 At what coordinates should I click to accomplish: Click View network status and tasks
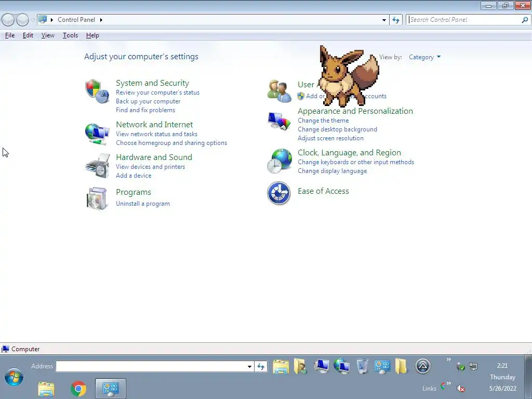click(157, 134)
